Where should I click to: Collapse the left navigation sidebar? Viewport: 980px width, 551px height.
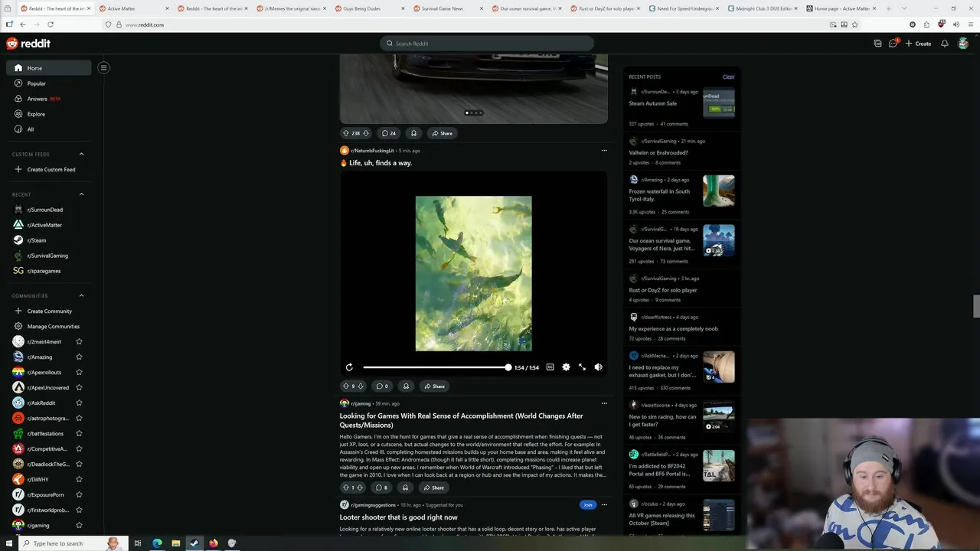(103, 67)
